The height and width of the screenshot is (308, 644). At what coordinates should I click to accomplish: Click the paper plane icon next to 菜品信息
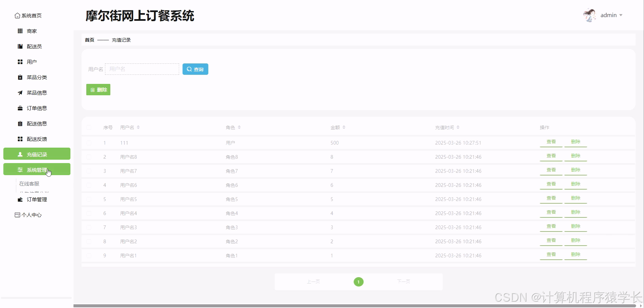click(x=20, y=93)
